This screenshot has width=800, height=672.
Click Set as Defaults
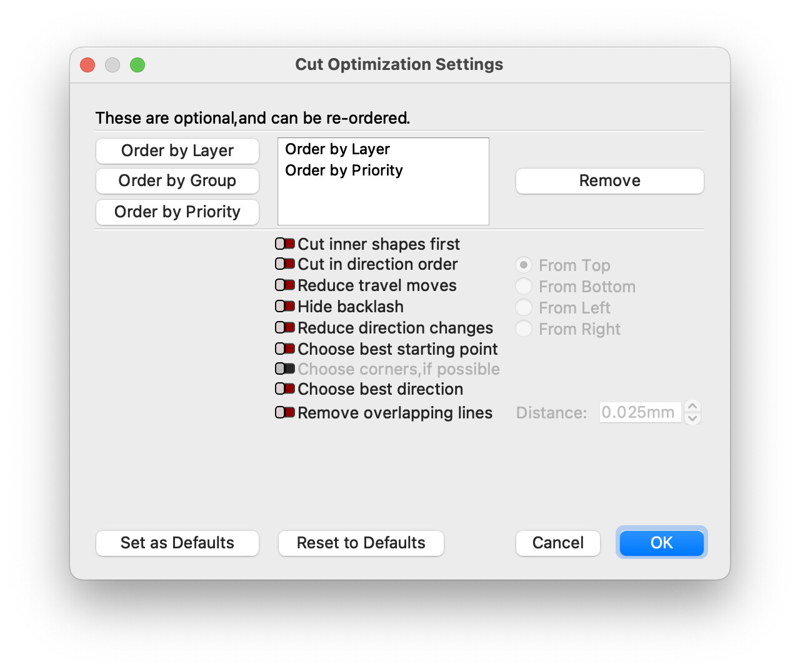tap(177, 543)
